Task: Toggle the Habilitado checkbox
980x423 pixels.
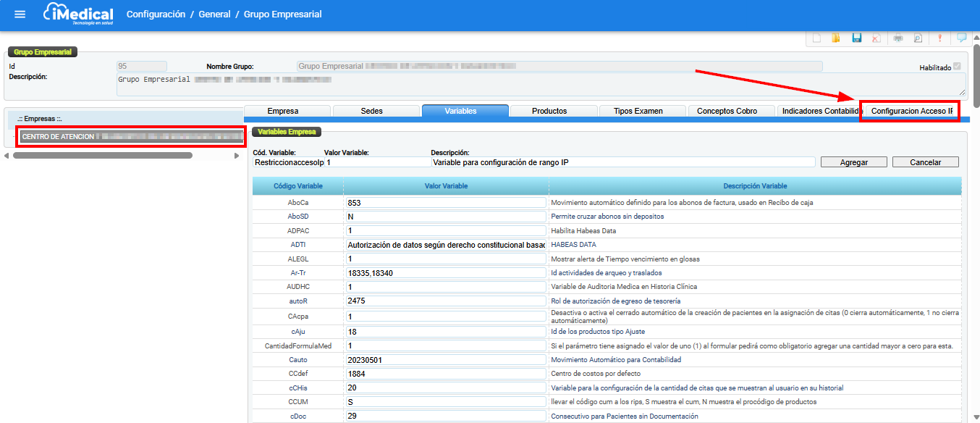Action: point(958,67)
